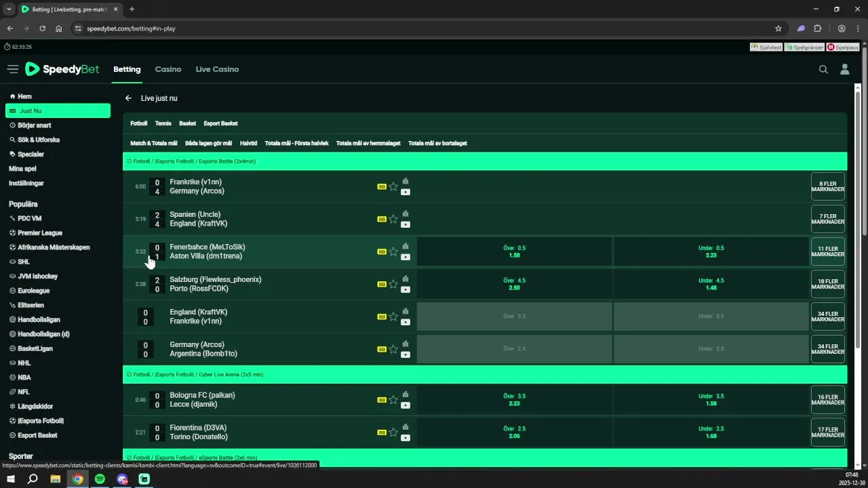The image size is (868, 488).
Task: Open live stream icon for Bologna FC vs Lecce
Action: [x=406, y=405]
